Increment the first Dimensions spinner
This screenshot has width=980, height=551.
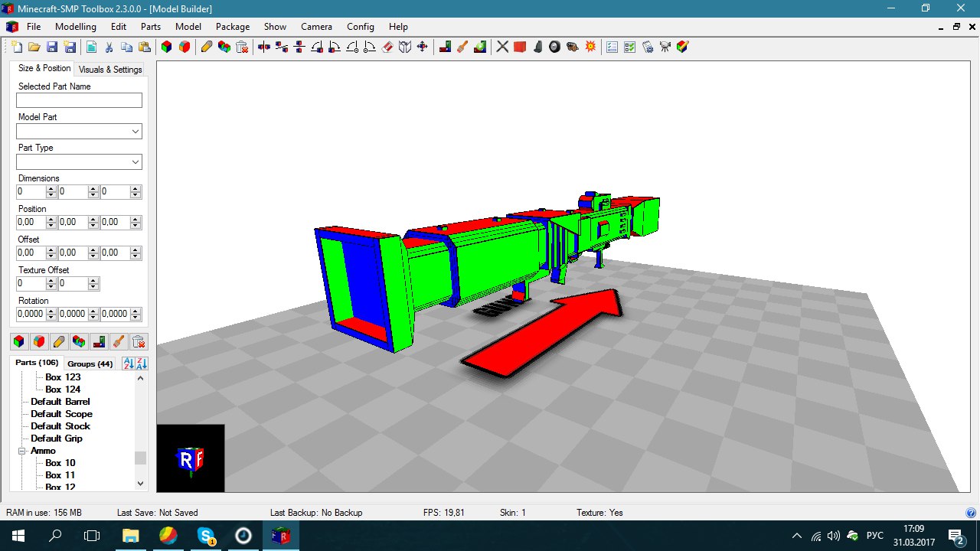tap(51, 189)
